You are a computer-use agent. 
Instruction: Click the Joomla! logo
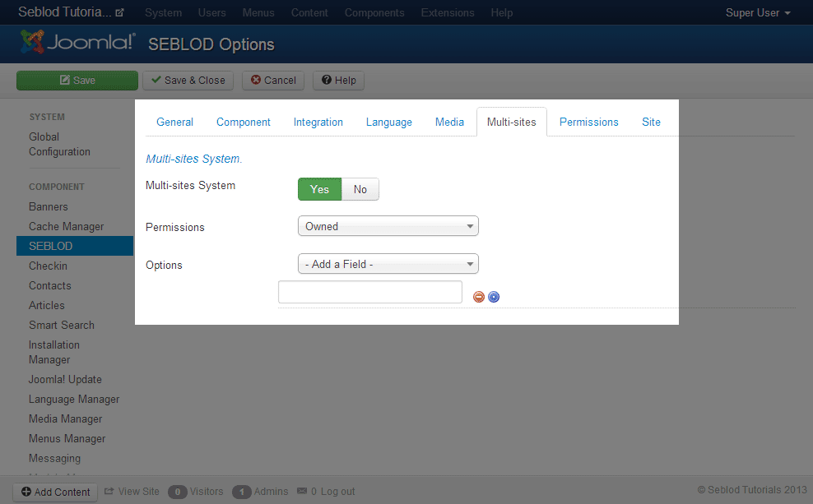click(x=78, y=43)
